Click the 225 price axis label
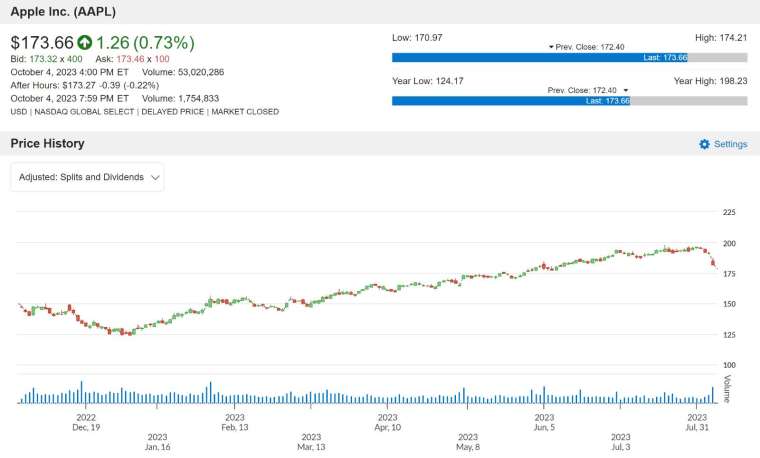 pos(729,212)
